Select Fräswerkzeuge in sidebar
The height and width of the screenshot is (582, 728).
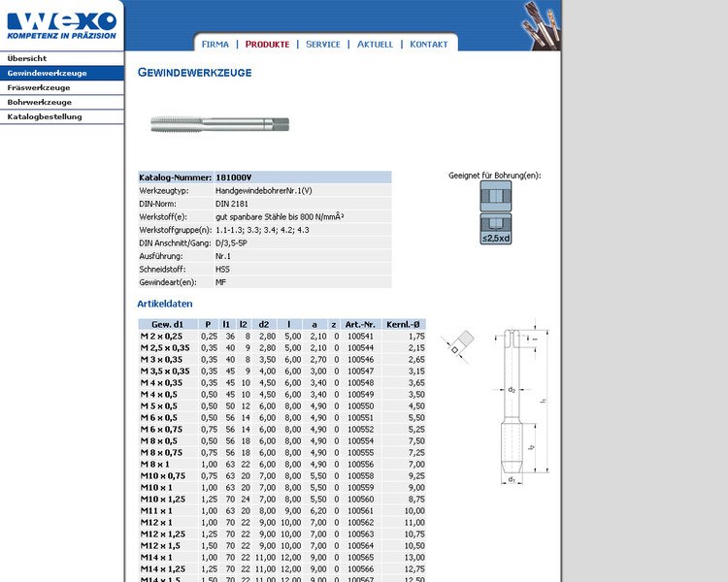pyautogui.click(x=62, y=87)
